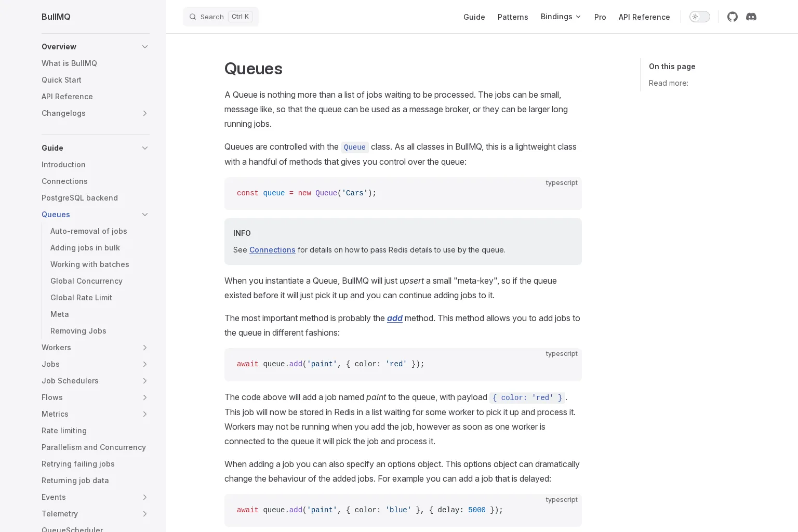This screenshot has width=798, height=532.
Task: Open the Rate limiting page
Action: 64,431
